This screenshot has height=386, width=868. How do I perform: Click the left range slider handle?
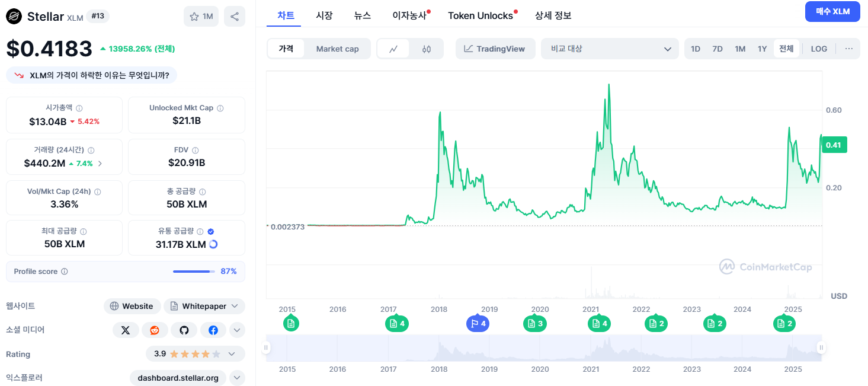[x=266, y=347]
